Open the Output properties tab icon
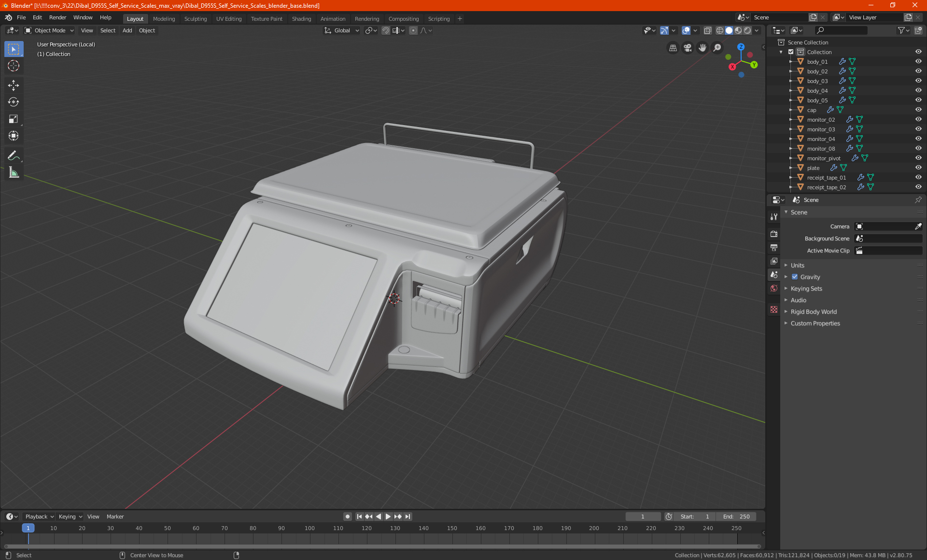 pyautogui.click(x=774, y=248)
